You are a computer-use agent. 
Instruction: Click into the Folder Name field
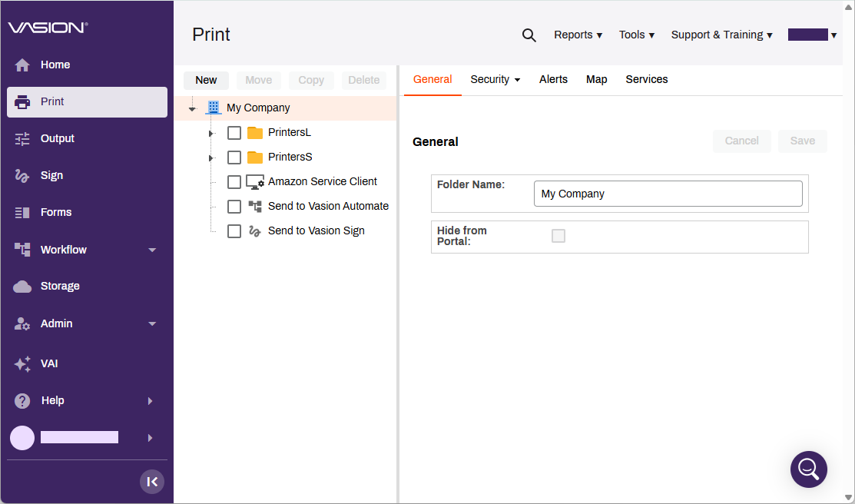coord(668,194)
